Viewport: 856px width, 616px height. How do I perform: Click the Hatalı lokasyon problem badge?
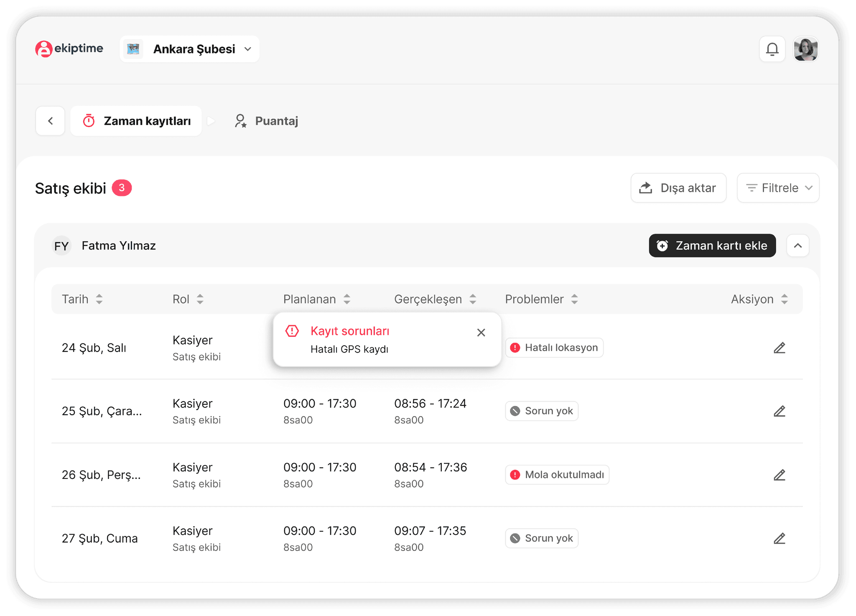point(554,348)
